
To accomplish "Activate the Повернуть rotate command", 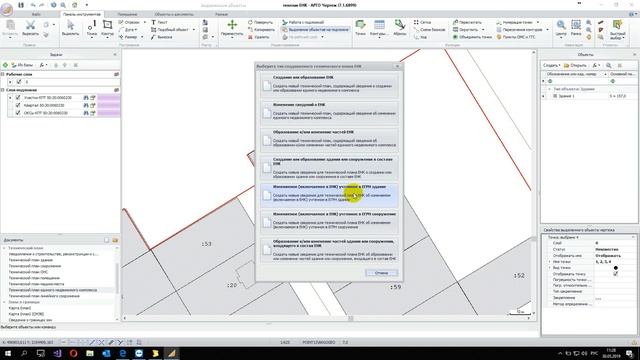I will [260, 22].
